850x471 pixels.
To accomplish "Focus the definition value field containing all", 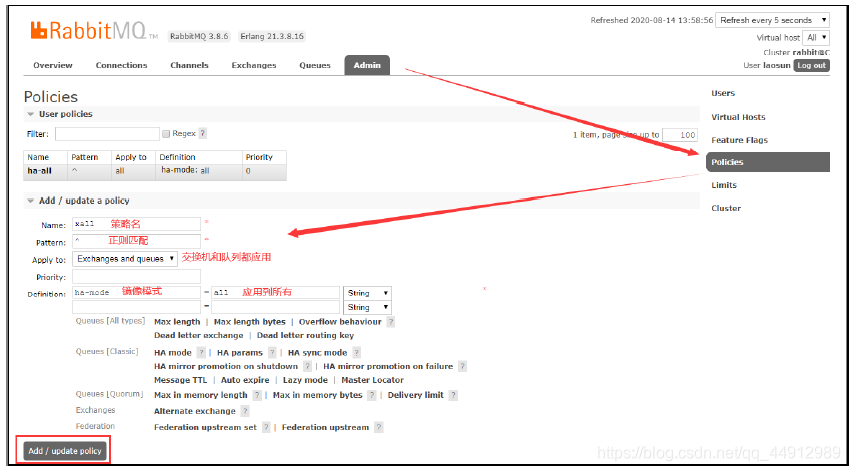I will pyautogui.click(x=275, y=293).
